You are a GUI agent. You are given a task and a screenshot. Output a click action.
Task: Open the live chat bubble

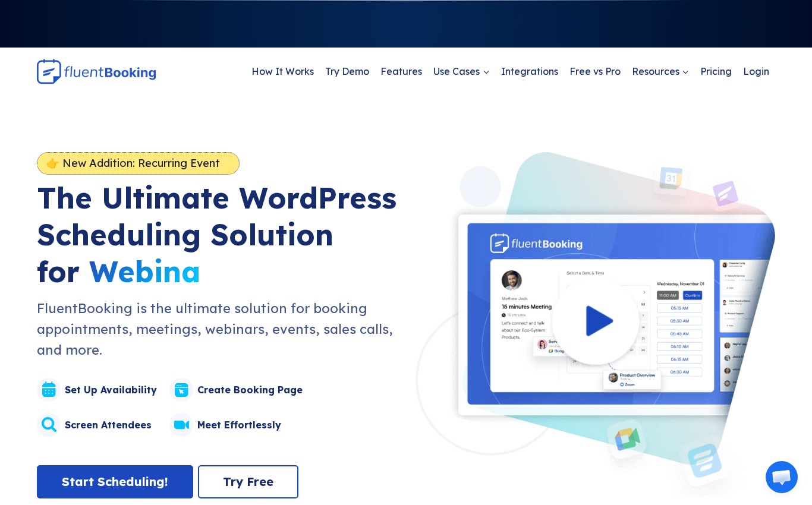[782, 477]
